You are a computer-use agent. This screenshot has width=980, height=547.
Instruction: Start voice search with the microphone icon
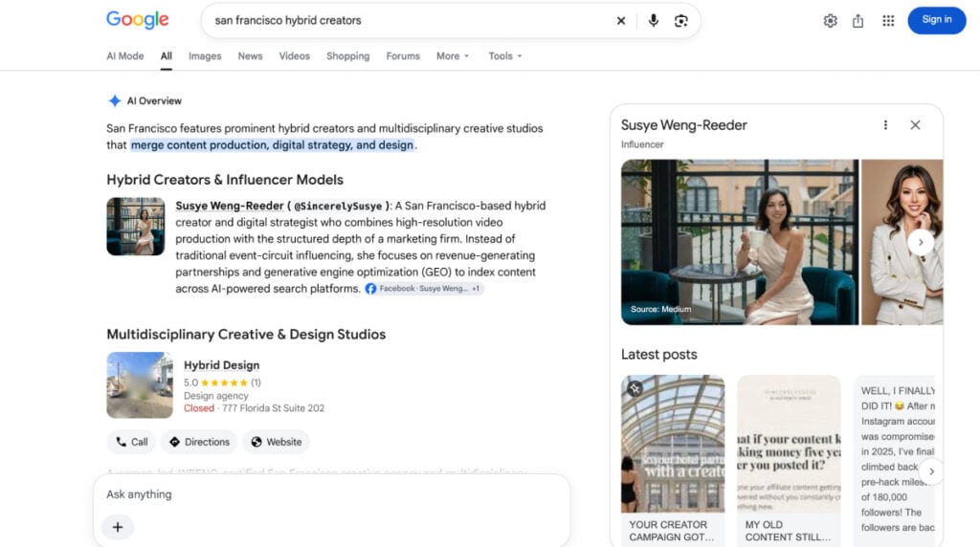(x=653, y=21)
